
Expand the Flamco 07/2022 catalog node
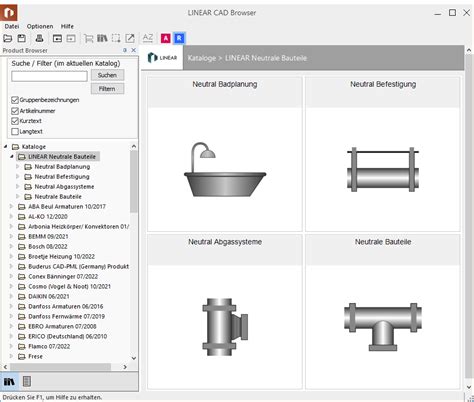click(12, 346)
